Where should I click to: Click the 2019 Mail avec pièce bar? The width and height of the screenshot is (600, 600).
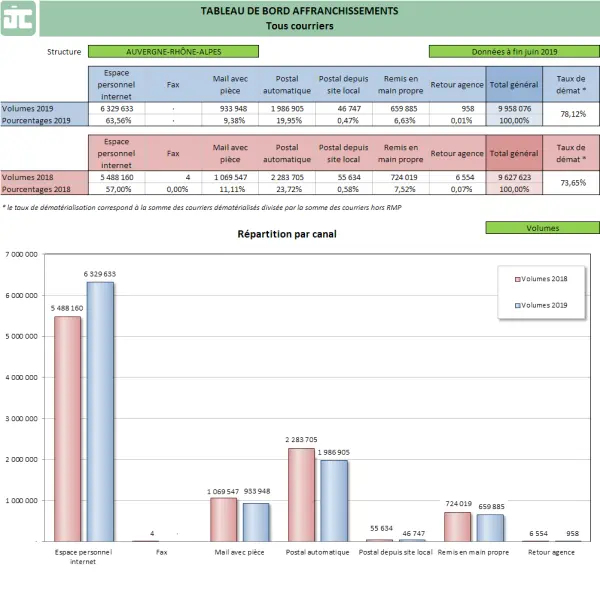[x=256, y=522]
